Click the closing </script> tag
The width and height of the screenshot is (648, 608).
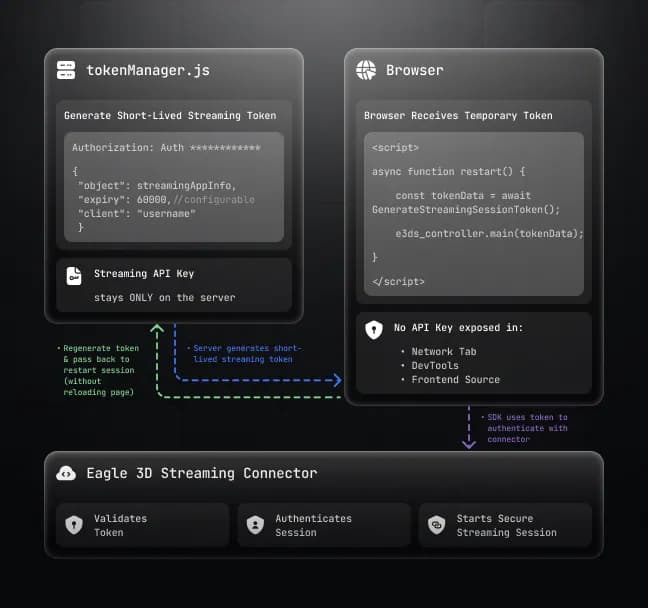tap(398, 281)
